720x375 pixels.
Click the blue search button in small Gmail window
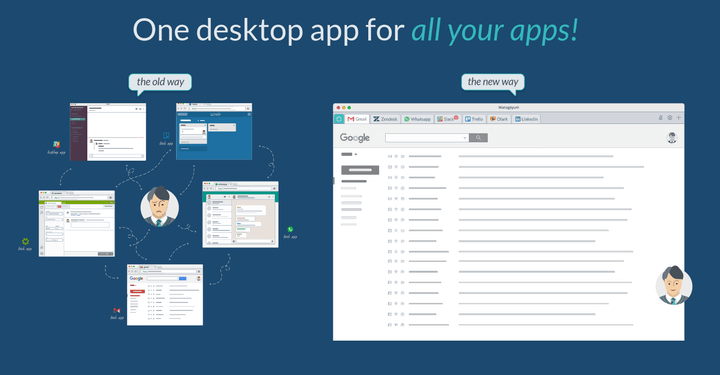(183, 279)
